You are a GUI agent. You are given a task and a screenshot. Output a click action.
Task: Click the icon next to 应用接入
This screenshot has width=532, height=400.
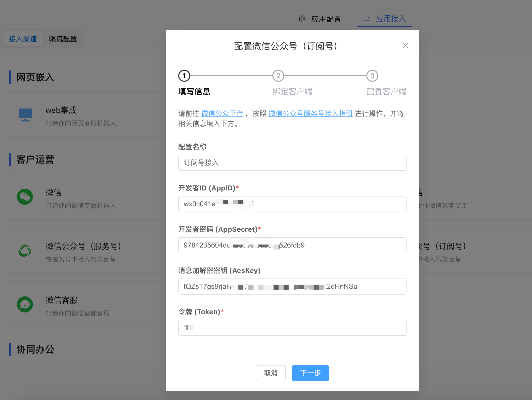click(x=367, y=18)
